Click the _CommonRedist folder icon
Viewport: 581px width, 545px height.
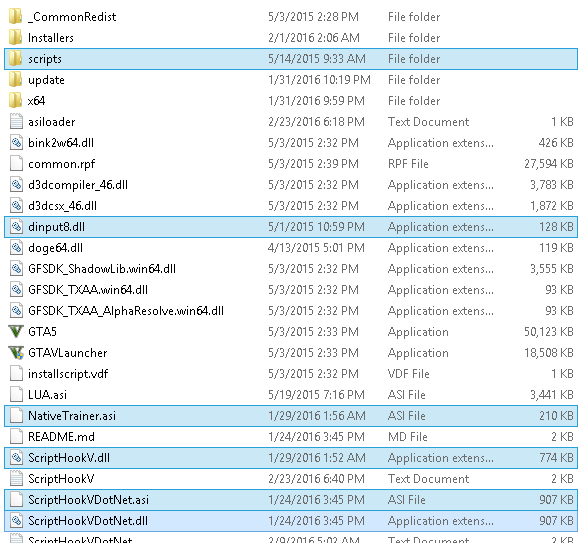coord(16,17)
